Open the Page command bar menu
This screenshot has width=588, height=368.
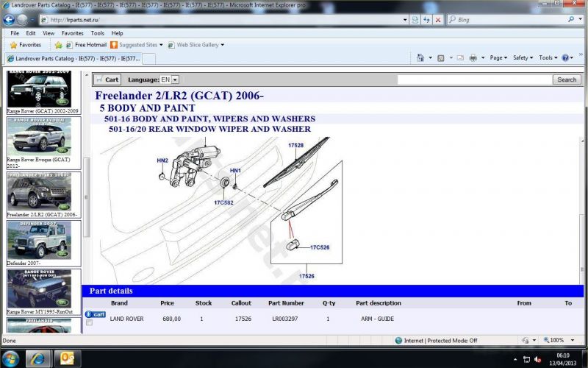pyautogui.click(x=498, y=58)
